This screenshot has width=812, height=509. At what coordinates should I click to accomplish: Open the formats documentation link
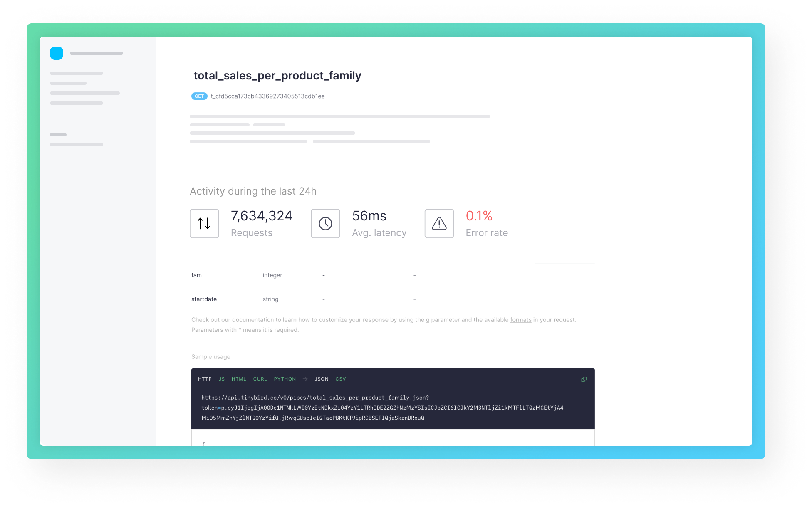(x=521, y=319)
